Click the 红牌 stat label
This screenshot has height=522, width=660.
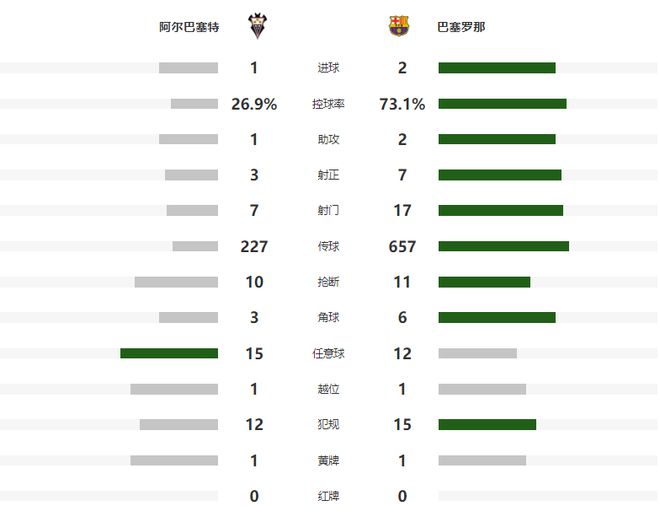pos(328,496)
